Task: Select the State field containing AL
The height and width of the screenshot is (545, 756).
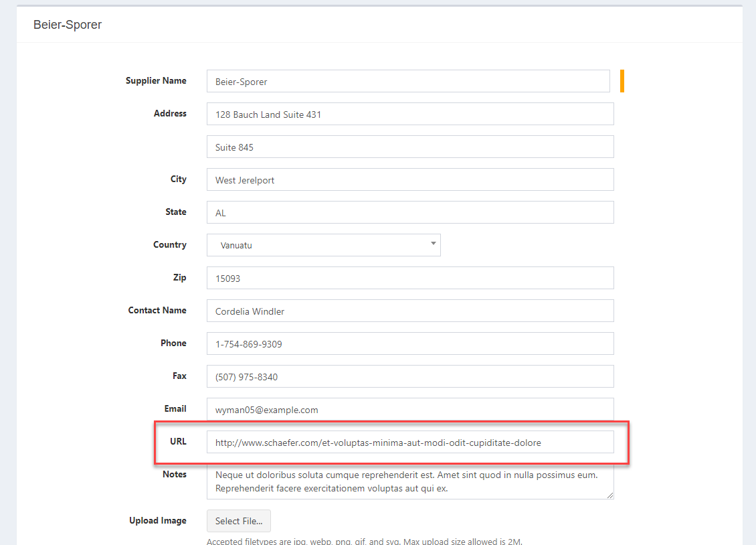Action: 408,212
